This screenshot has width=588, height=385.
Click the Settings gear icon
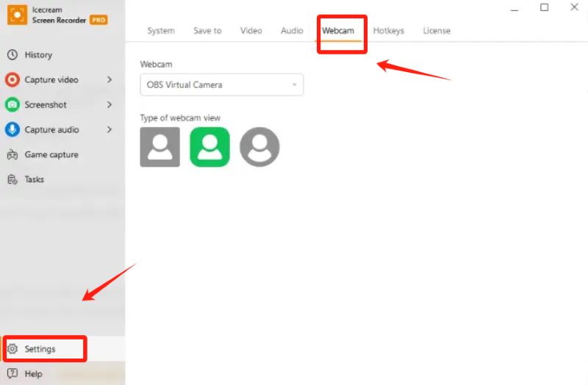(x=12, y=349)
